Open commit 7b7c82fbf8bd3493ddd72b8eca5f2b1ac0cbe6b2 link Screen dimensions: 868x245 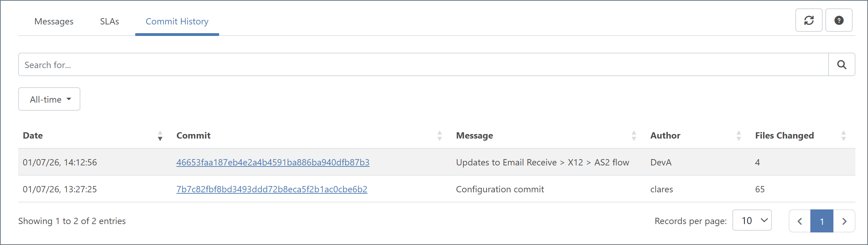coord(272,190)
